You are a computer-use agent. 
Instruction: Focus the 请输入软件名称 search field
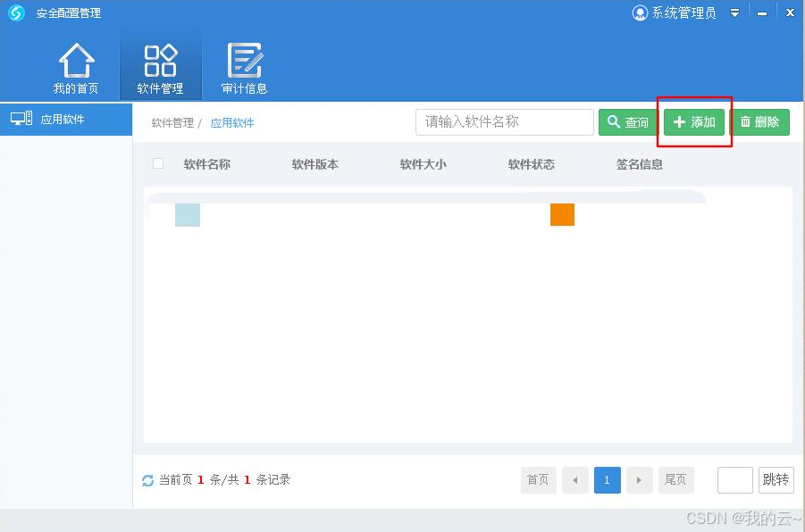tap(504, 122)
